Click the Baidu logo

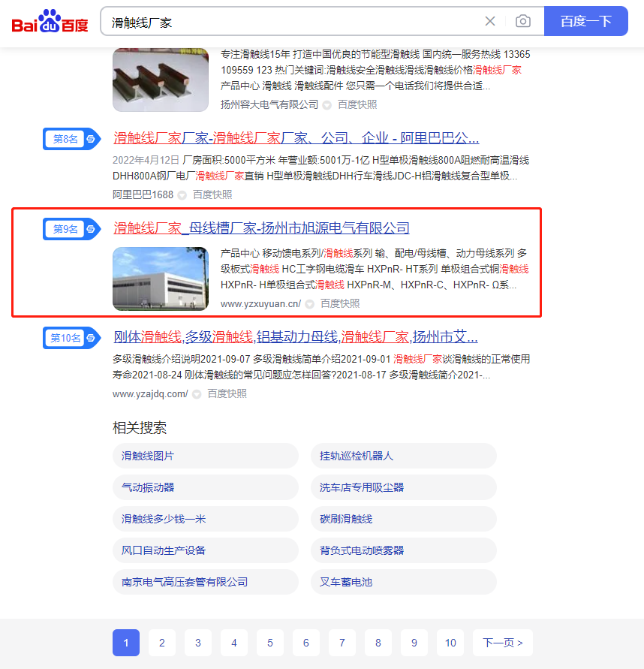tap(50, 21)
